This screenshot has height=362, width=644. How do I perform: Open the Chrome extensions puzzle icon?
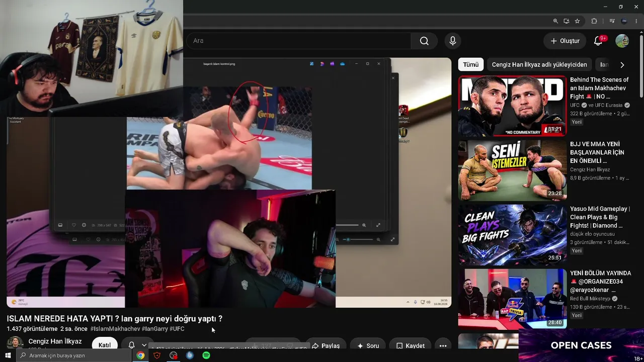pyautogui.click(x=594, y=21)
